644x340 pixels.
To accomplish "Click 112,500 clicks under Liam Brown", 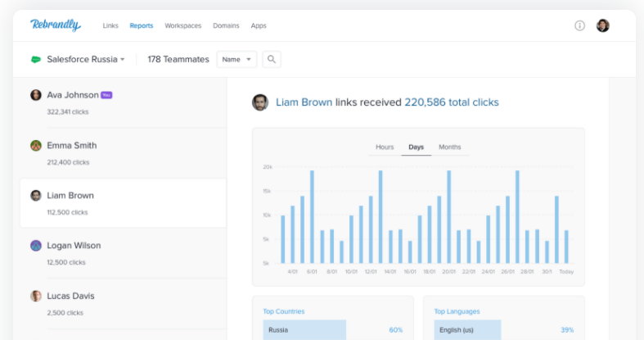I will [67, 212].
